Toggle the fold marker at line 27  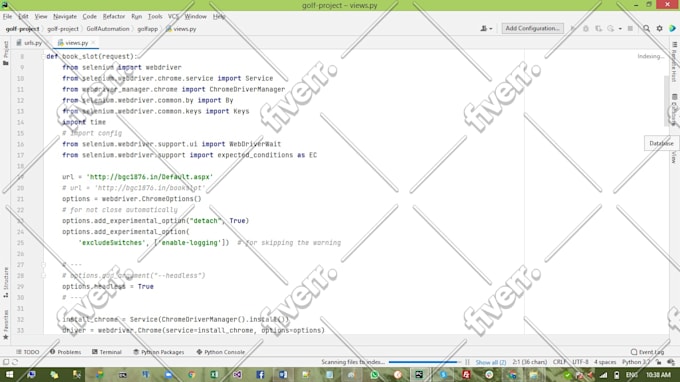[x=43, y=264]
